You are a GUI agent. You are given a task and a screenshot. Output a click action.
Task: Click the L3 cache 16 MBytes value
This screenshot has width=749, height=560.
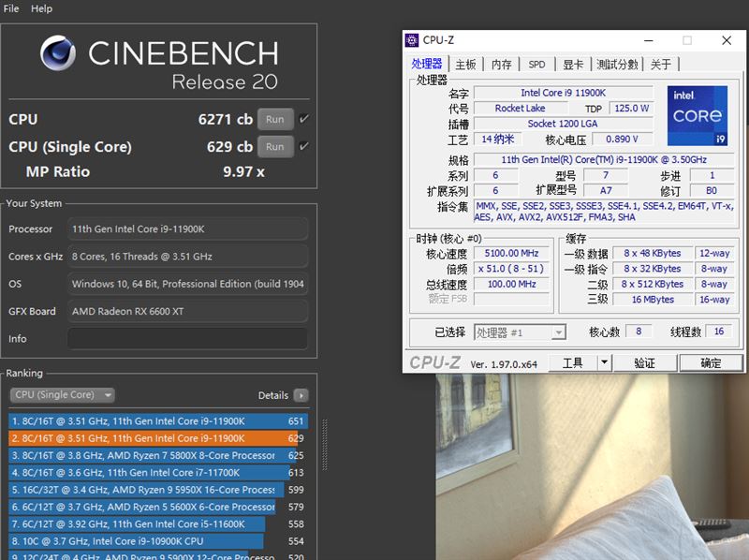click(653, 300)
